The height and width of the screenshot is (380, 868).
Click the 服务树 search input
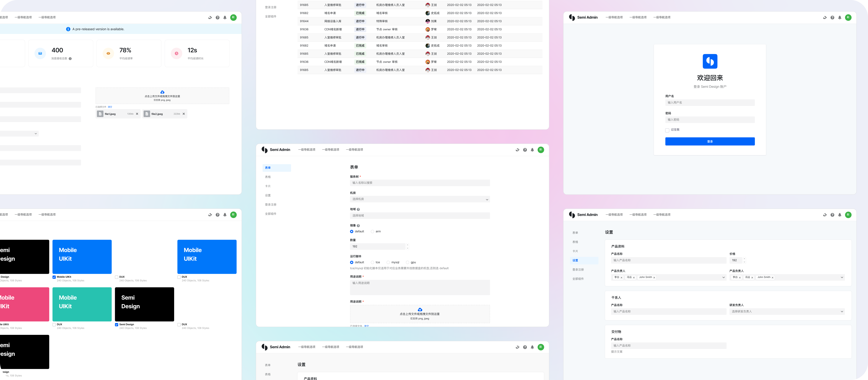tap(420, 183)
